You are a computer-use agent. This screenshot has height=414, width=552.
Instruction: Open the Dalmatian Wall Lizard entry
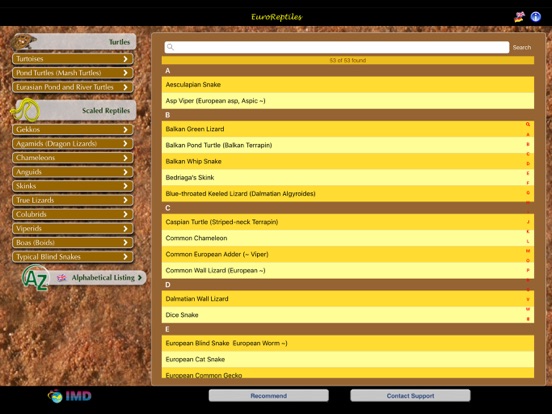click(x=348, y=299)
